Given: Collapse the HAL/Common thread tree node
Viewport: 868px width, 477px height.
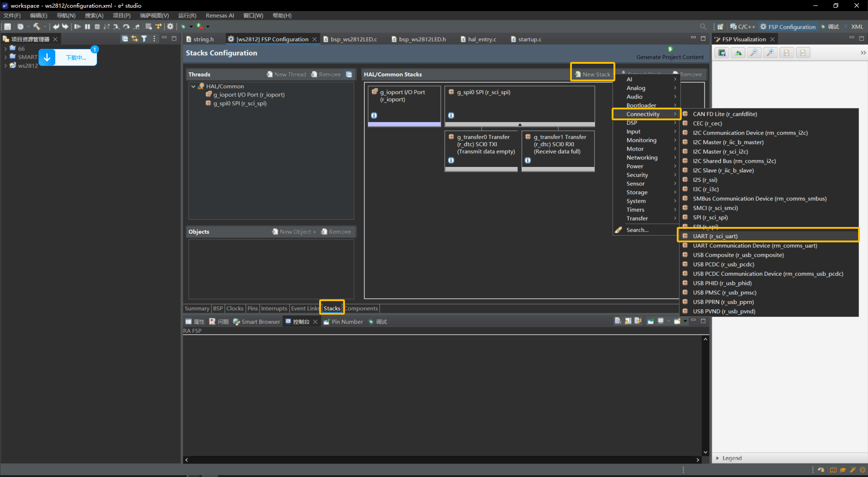Looking at the screenshot, I should [193, 86].
